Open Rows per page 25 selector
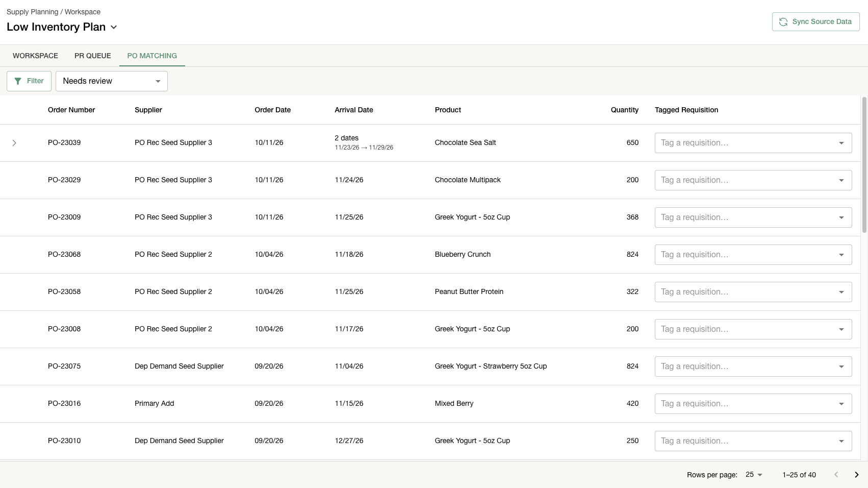Screen dimensions: 868x488 click(754, 475)
